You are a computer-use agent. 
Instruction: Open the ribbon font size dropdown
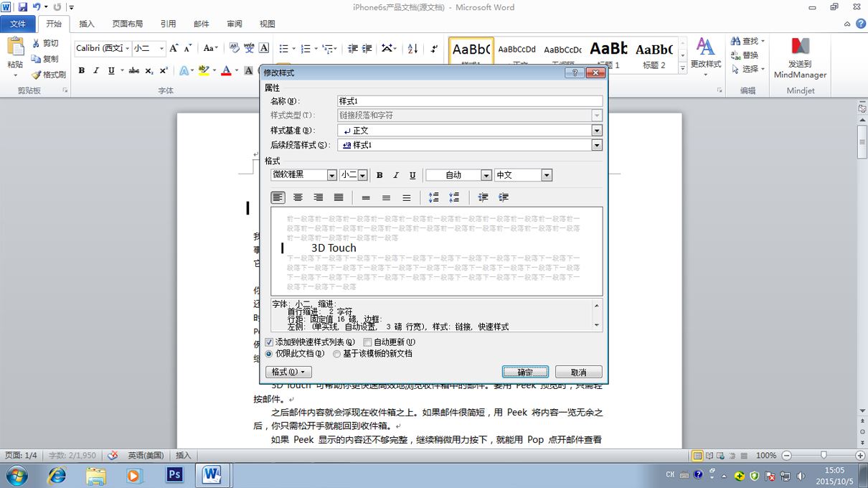(x=161, y=48)
